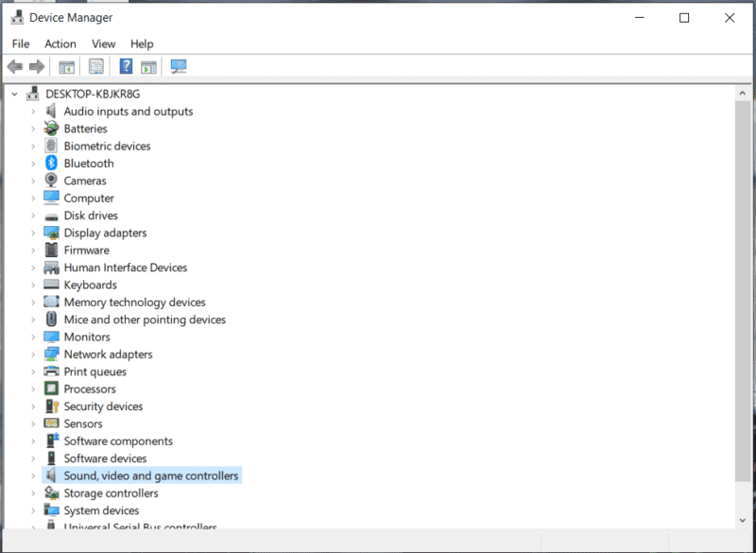Open the File menu

tap(20, 43)
